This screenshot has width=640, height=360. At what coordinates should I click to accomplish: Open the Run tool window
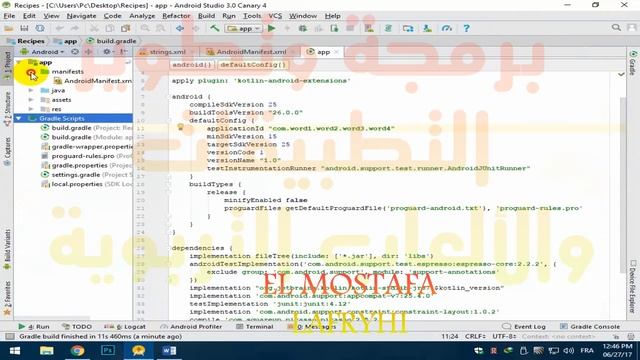34,327
